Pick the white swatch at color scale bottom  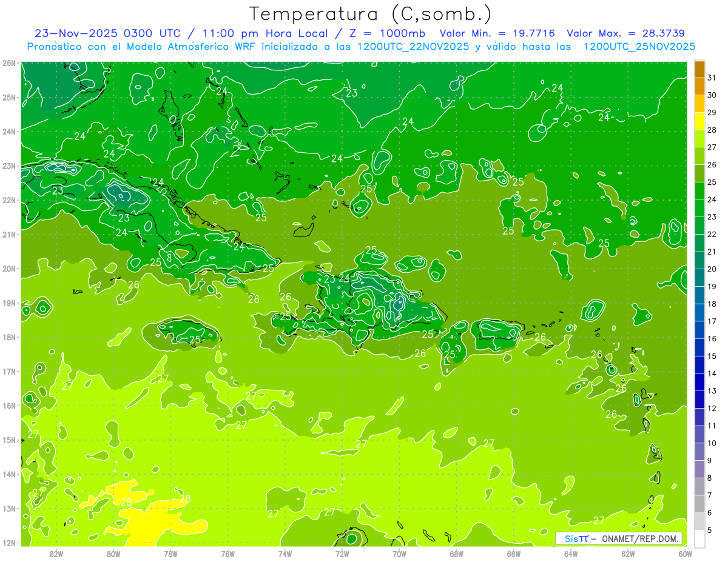(699, 538)
